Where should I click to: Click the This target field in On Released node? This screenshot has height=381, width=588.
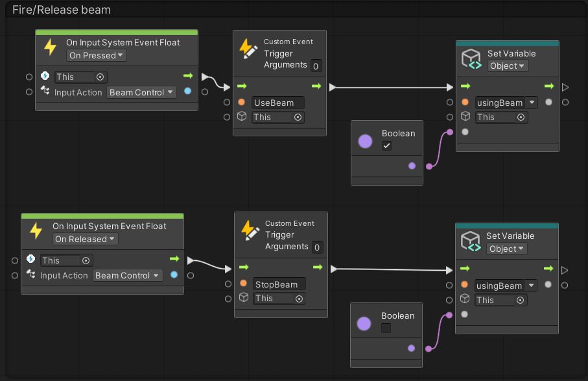coord(66,260)
